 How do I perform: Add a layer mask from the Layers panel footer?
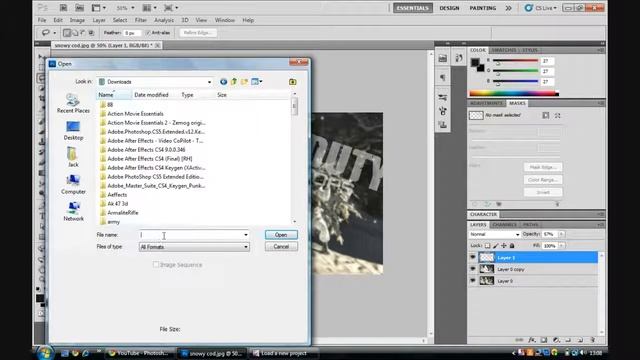click(544, 340)
